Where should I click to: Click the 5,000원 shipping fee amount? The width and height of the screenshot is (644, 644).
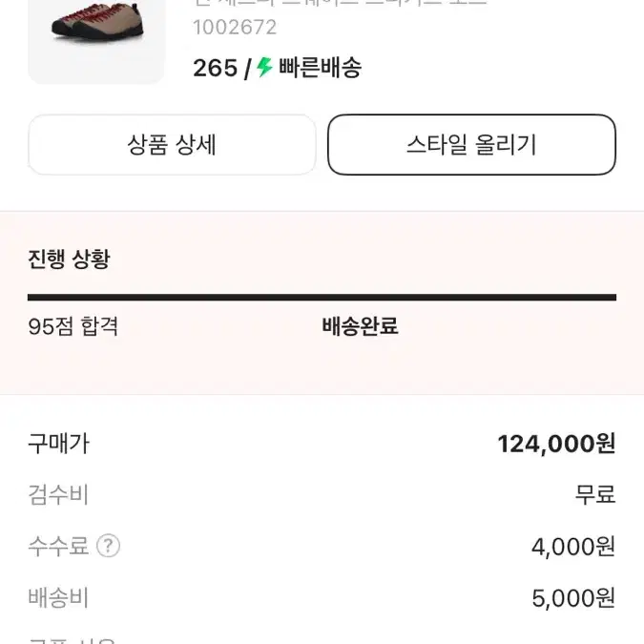573,598
